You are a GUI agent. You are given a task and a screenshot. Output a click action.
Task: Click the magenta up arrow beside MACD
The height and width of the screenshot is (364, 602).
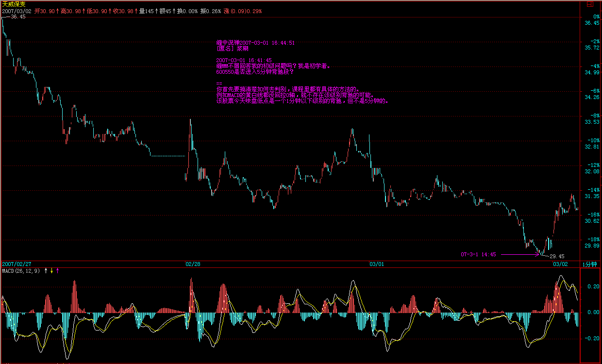pos(57,270)
